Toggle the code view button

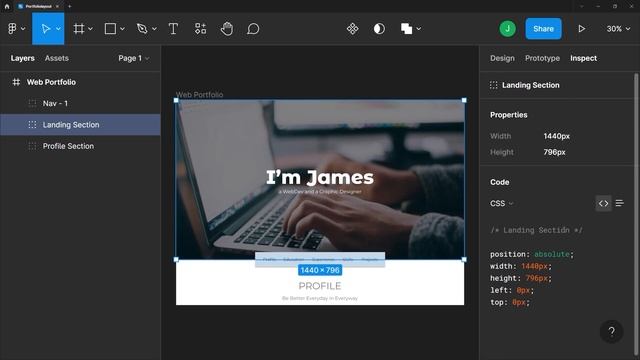click(603, 203)
